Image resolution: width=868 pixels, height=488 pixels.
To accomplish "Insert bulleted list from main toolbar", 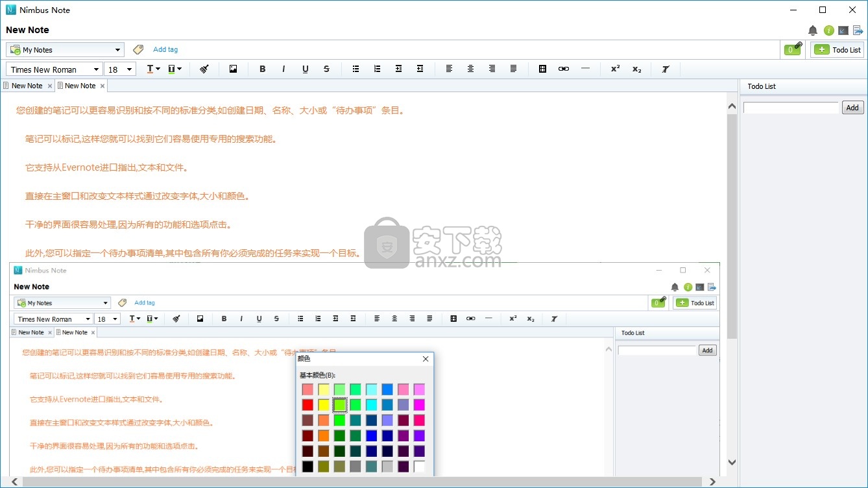I will [356, 69].
